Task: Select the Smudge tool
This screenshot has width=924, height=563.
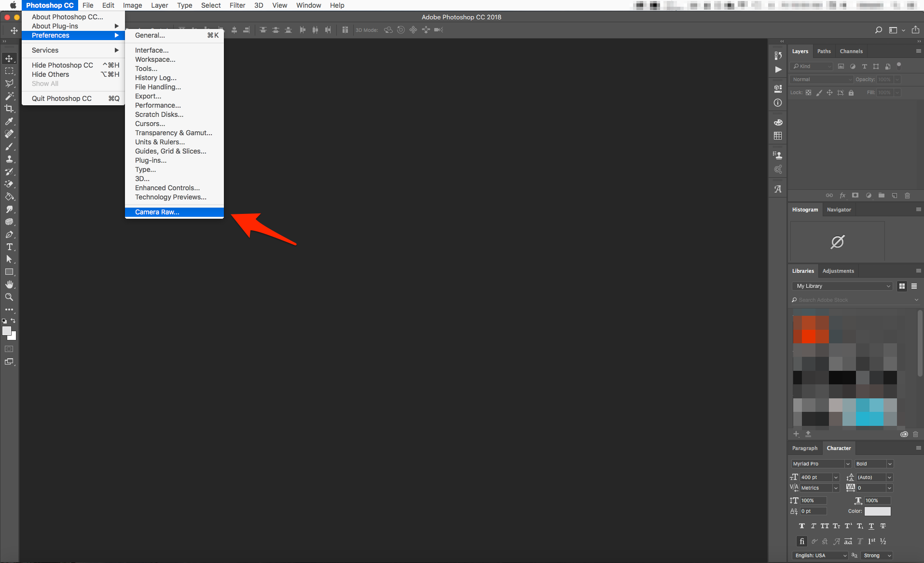Action: pyautogui.click(x=9, y=209)
